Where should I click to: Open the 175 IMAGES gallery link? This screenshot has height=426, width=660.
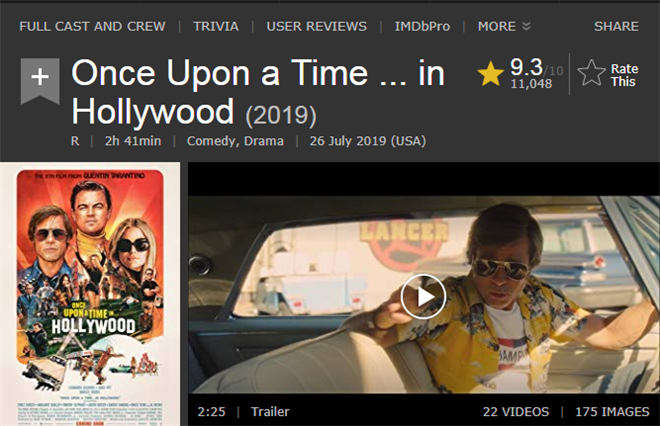click(x=609, y=411)
